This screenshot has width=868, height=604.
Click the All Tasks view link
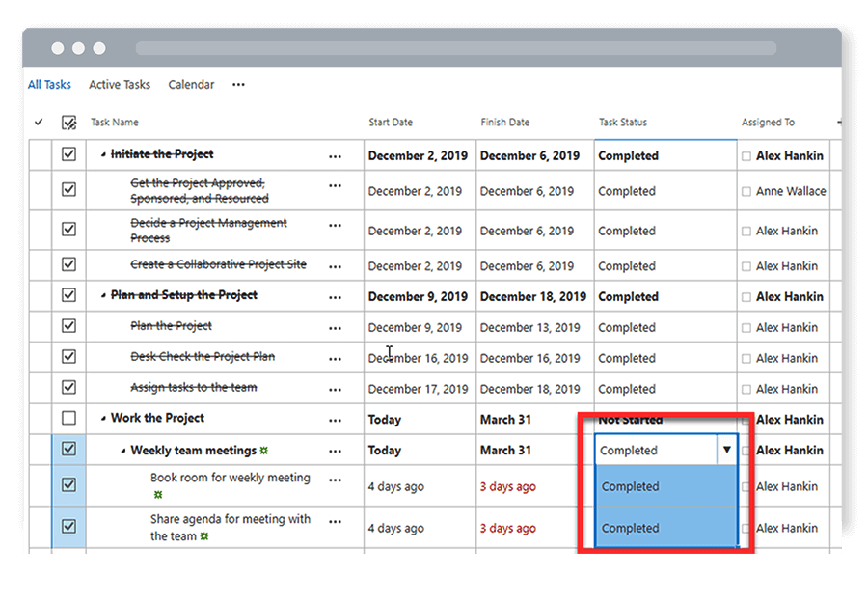pyautogui.click(x=49, y=85)
